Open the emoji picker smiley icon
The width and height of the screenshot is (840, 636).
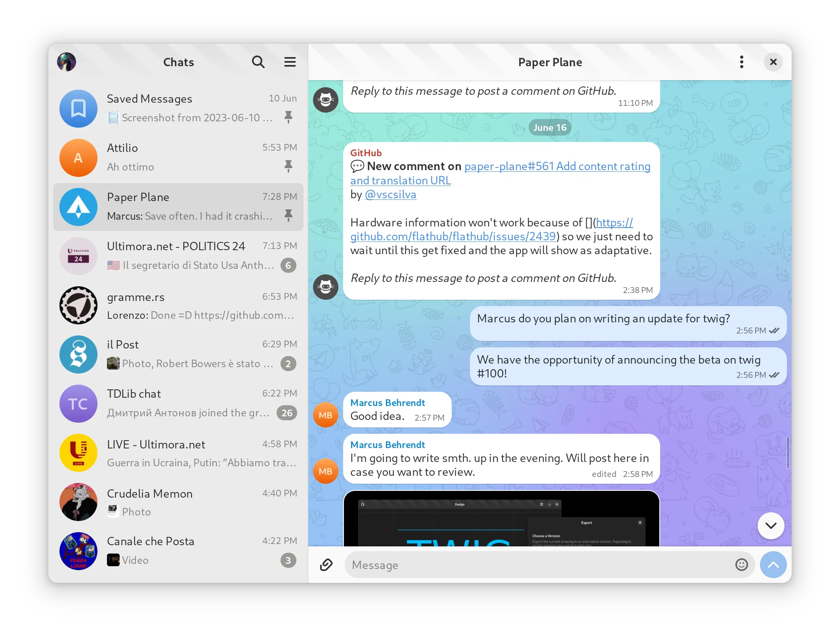(741, 565)
